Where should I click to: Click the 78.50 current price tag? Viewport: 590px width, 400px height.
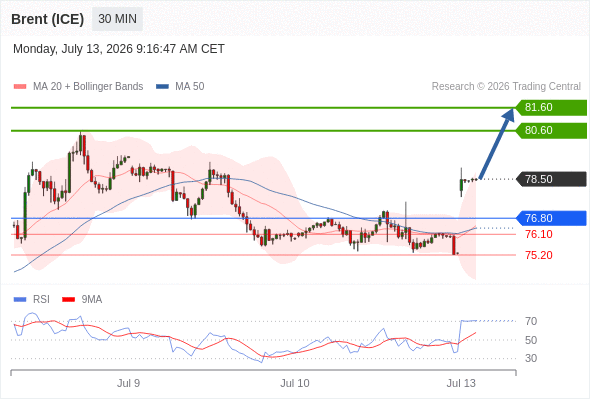point(551,179)
